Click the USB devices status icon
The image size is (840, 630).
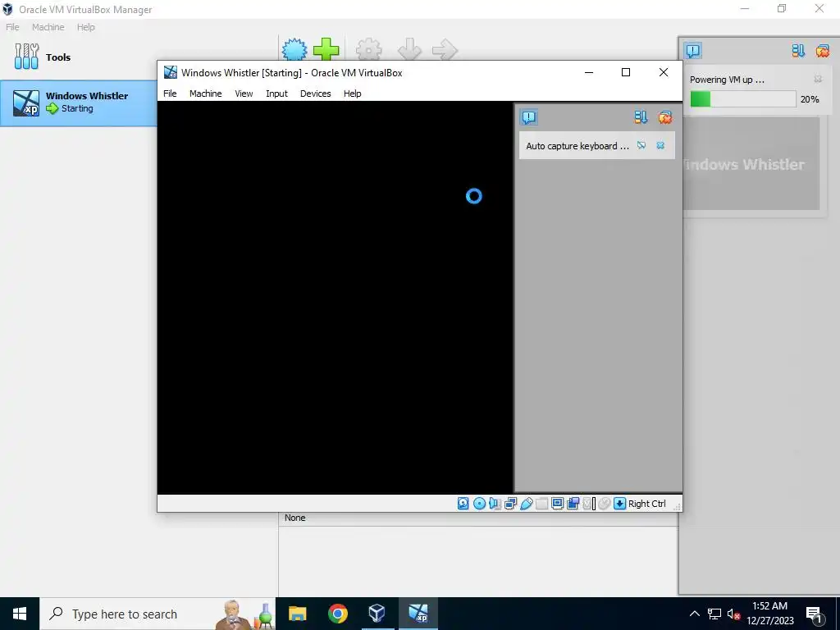point(526,504)
